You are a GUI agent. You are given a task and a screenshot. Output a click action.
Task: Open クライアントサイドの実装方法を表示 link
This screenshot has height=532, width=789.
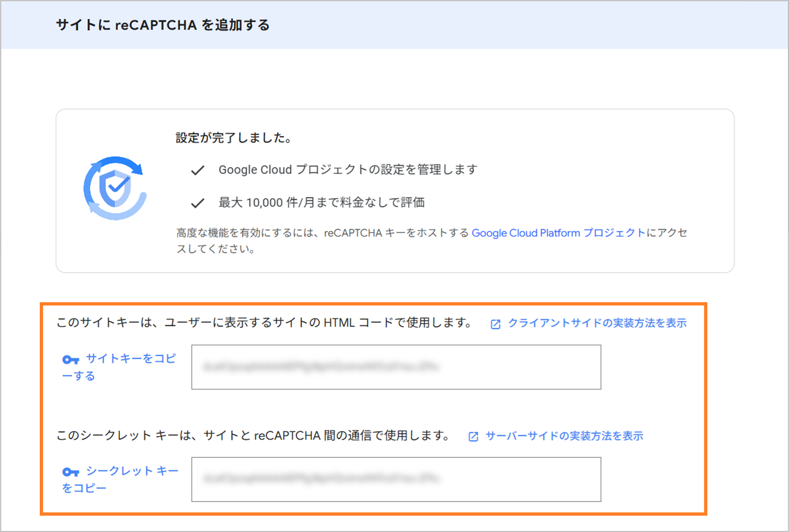(x=597, y=323)
